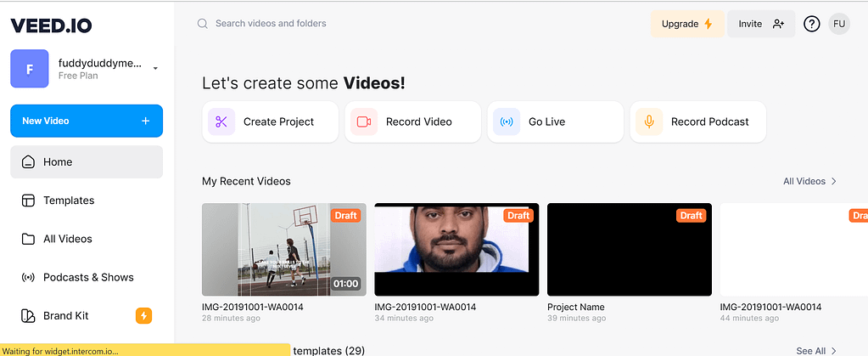The image size is (868, 356).
Task: Click title of video from 34 minutes ago
Action: [x=425, y=307]
